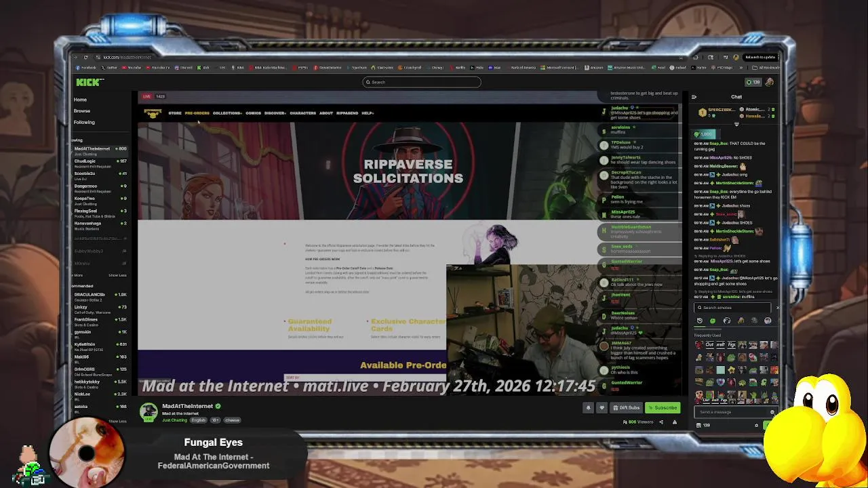The height and width of the screenshot is (488, 868).
Task: Share the stream with the share icon
Action: [x=661, y=422]
